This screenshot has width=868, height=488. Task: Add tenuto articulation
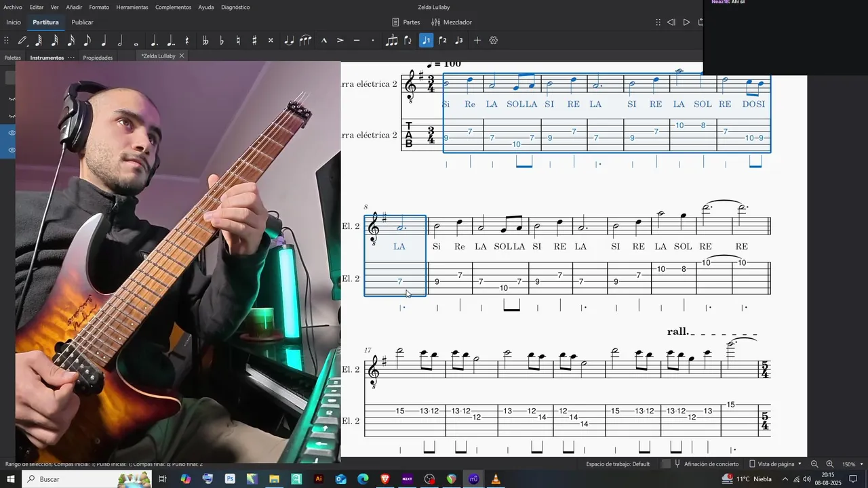[x=357, y=41]
